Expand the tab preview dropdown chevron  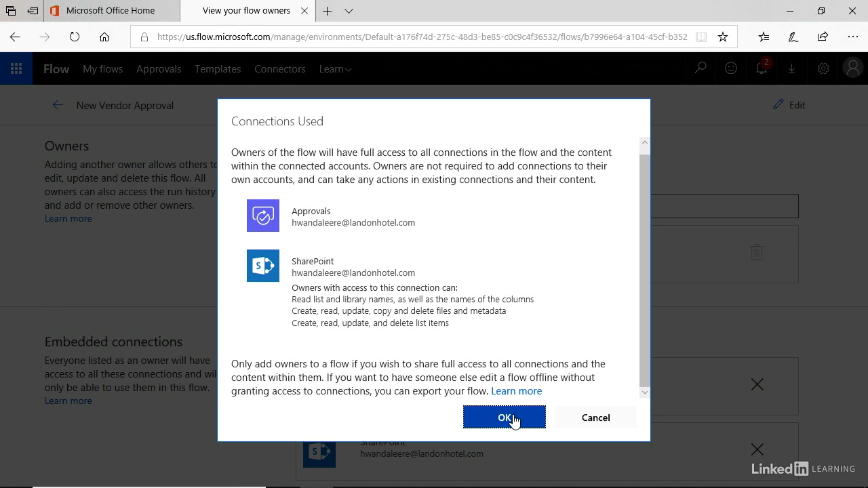(x=349, y=11)
